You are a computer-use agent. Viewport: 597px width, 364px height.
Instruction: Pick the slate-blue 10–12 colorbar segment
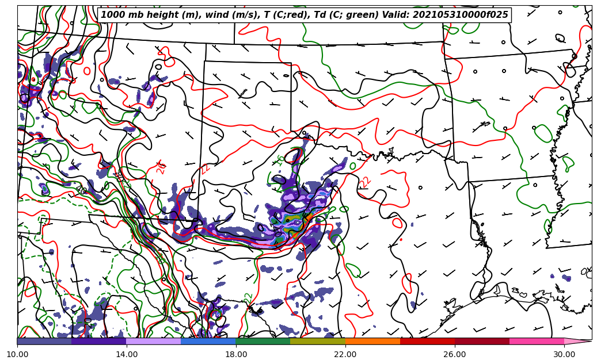pos(44,341)
